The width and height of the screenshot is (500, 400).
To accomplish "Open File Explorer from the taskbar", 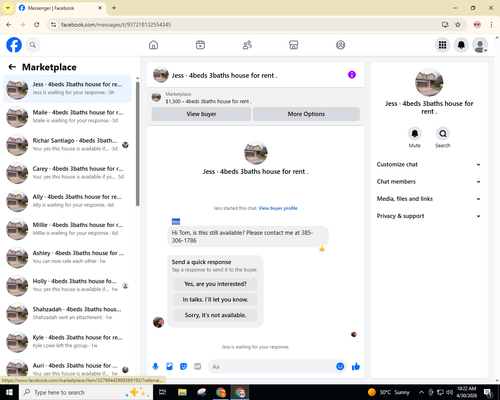I will point(182,392).
